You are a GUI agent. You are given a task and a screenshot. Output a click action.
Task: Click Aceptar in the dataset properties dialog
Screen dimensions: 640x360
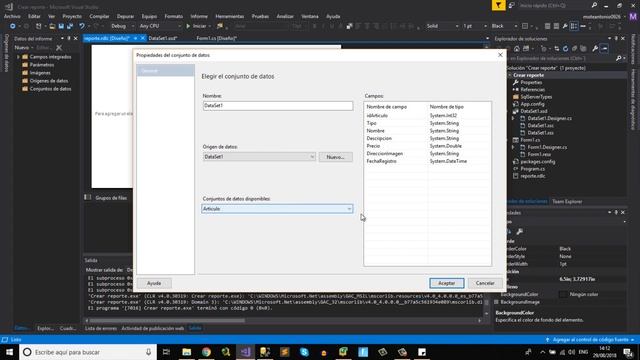point(447,283)
